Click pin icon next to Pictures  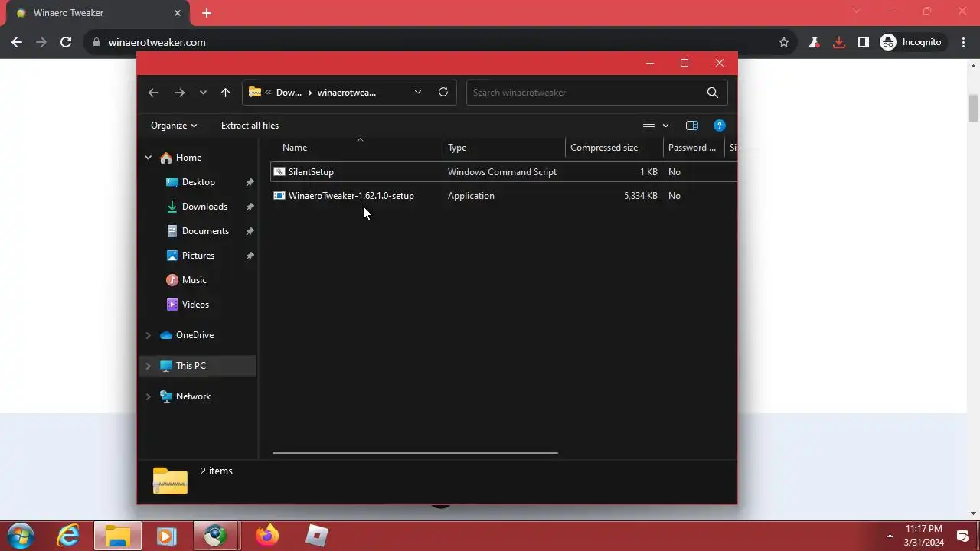point(250,256)
